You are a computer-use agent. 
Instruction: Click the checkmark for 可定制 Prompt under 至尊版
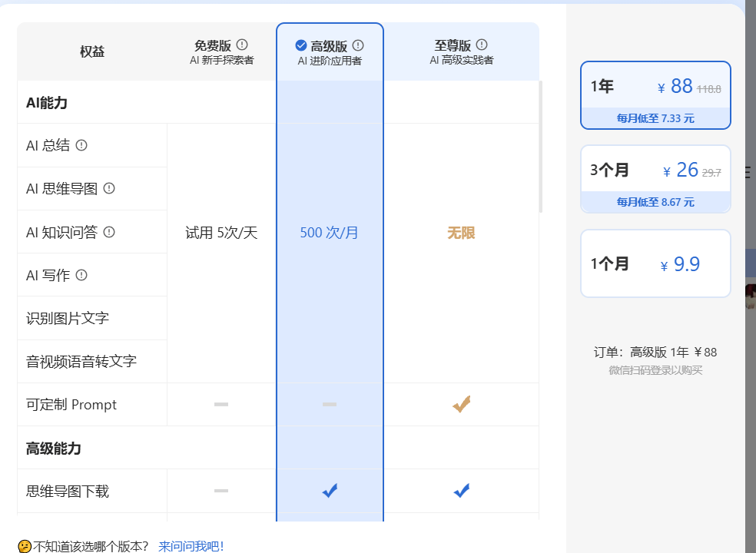pos(461,403)
